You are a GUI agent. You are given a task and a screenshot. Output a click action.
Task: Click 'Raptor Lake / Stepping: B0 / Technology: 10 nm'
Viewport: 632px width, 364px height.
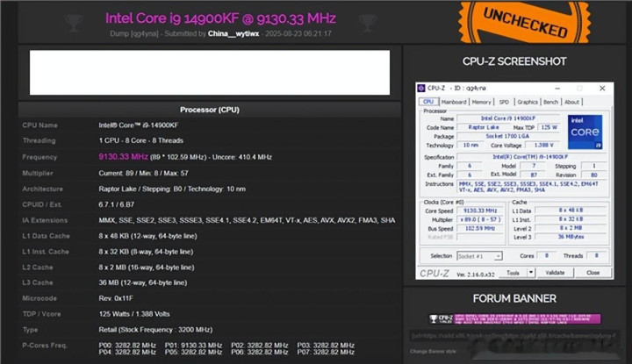coord(172,189)
